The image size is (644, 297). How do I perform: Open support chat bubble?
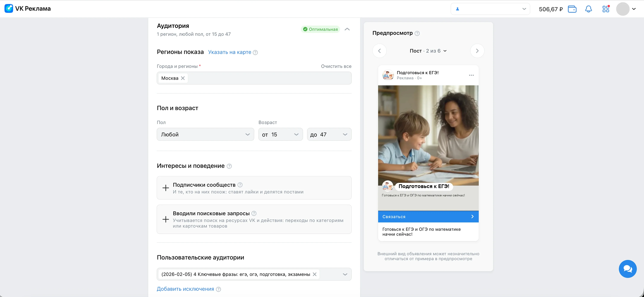pos(628,269)
